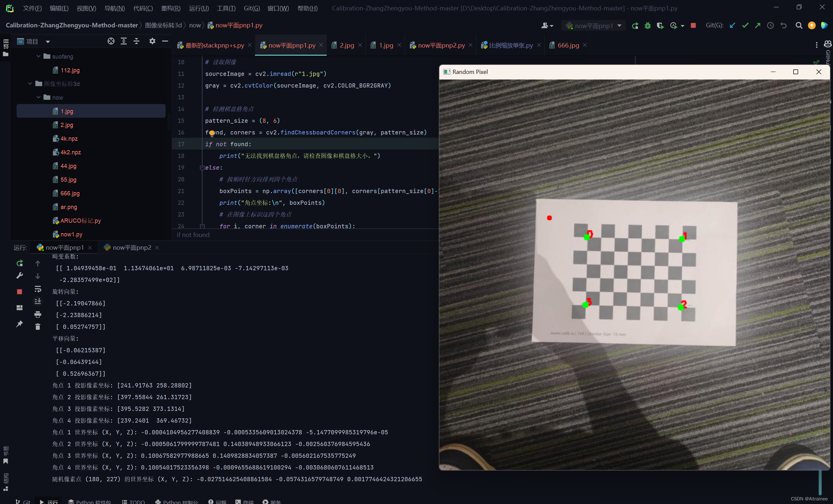This screenshot has height=504, width=833.
Task: Maximize the Random Pixel window
Action: (796, 72)
